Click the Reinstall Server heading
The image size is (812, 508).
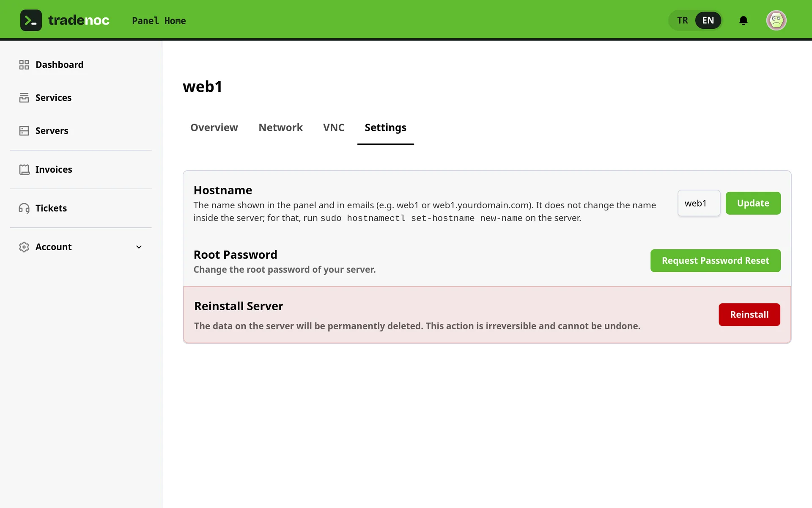[x=239, y=306]
